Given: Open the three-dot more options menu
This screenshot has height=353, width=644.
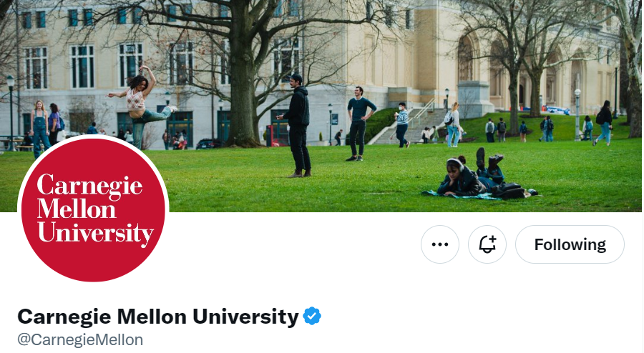Looking at the screenshot, I should pos(440,244).
